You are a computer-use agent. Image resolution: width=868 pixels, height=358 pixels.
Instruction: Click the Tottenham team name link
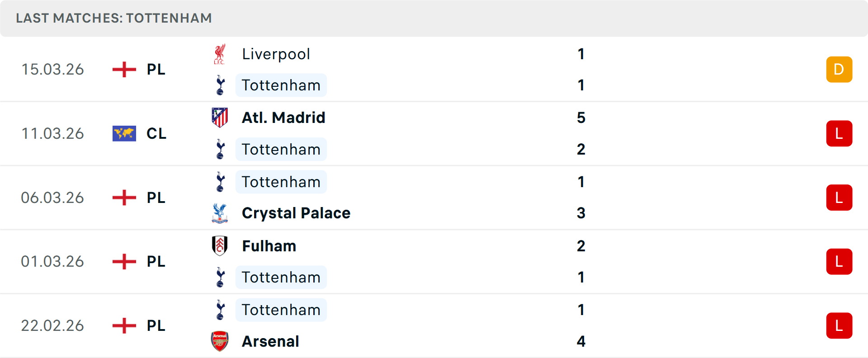281,85
